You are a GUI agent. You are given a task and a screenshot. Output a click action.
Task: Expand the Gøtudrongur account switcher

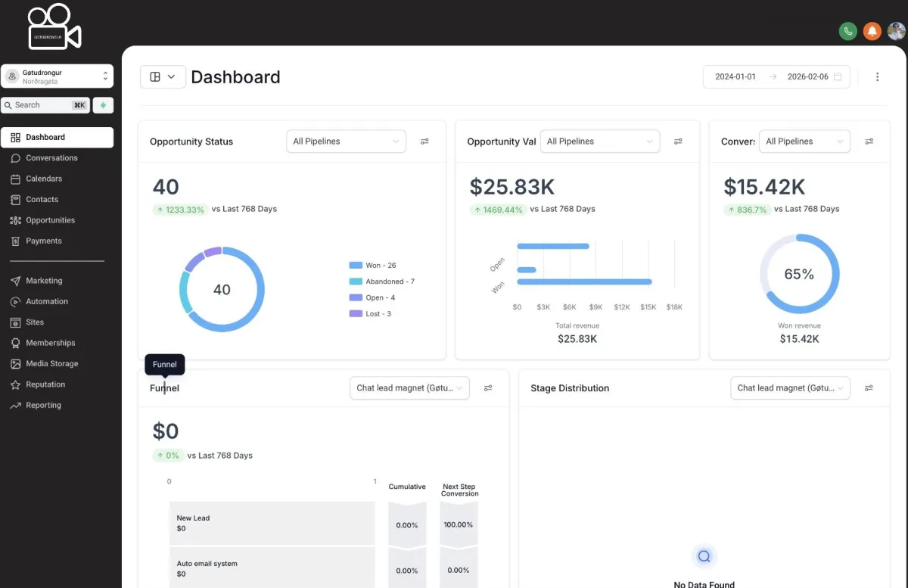point(58,76)
